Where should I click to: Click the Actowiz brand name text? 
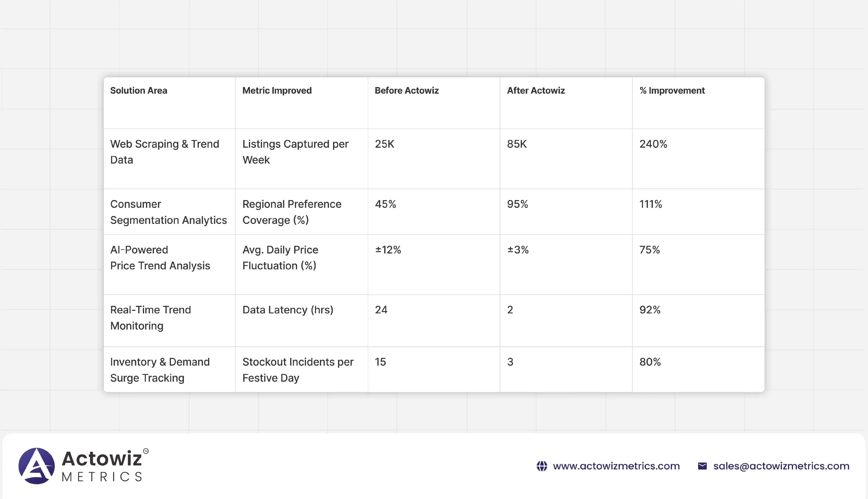tap(102, 459)
